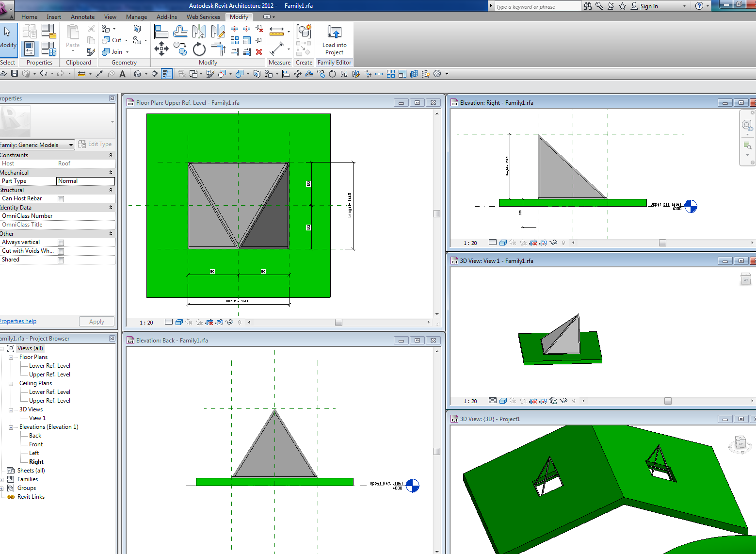Switch to the Manage ribbon tab

136,17
